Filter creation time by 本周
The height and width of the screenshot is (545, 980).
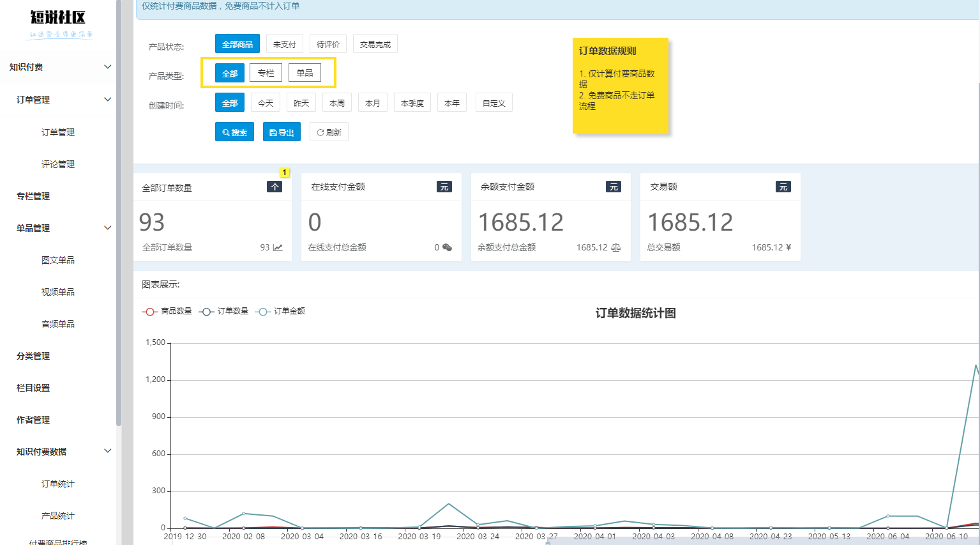click(337, 103)
